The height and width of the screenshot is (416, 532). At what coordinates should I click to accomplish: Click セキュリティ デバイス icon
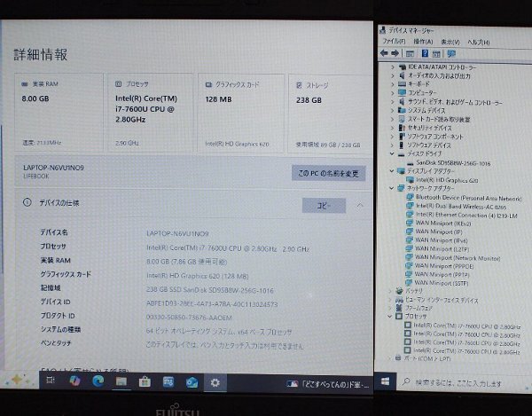click(402, 128)
